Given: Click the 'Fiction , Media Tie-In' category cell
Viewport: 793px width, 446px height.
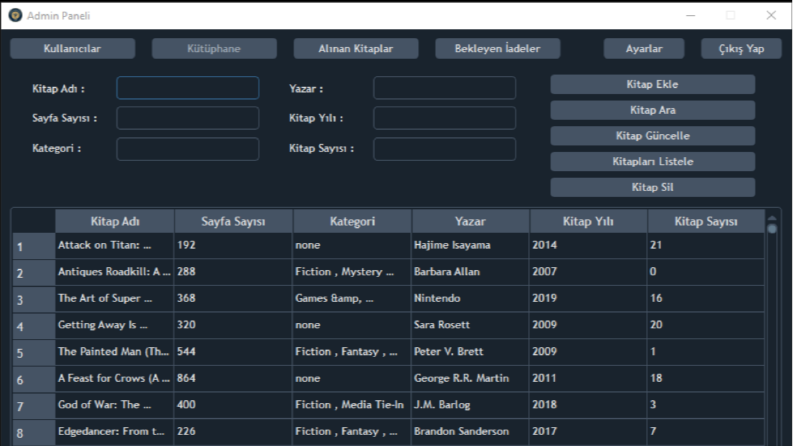Looking at the screenshot, I should pos(352,405).
